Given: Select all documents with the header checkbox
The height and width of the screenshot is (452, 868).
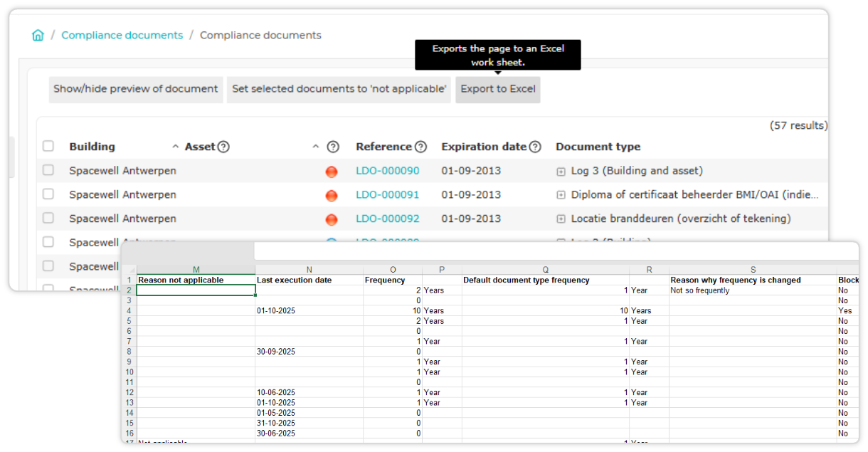Looking at the screenshot, I should (48, 146).
